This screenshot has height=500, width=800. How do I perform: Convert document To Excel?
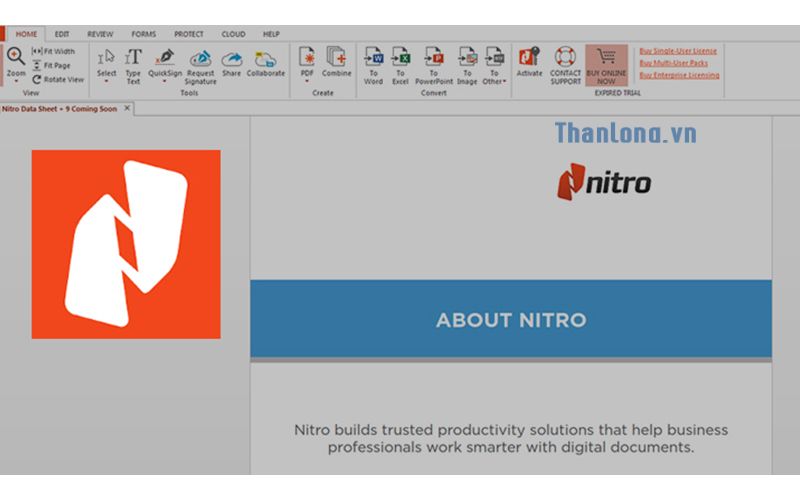point(400,64)
